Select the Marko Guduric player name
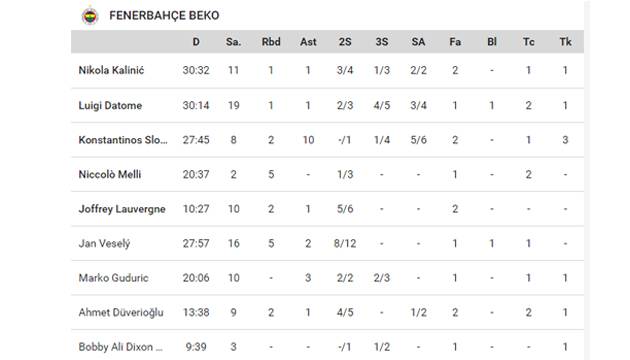 pos(113,278)
